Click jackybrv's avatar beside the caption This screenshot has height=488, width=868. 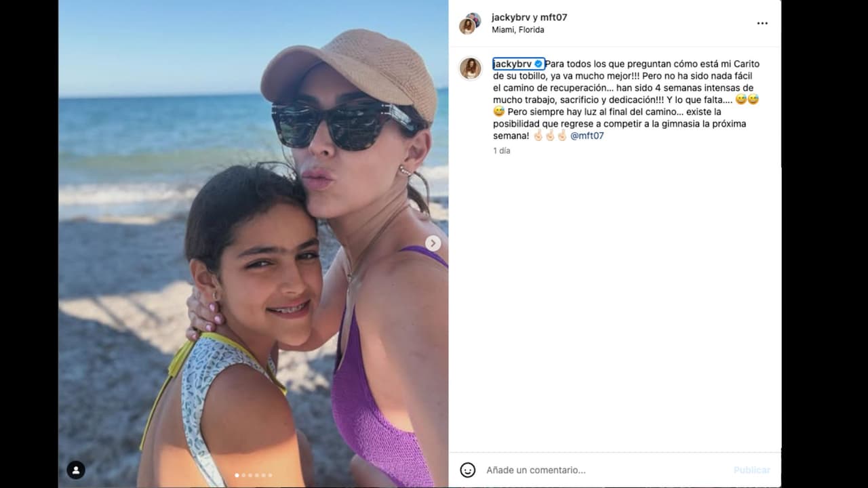point(470,68)
